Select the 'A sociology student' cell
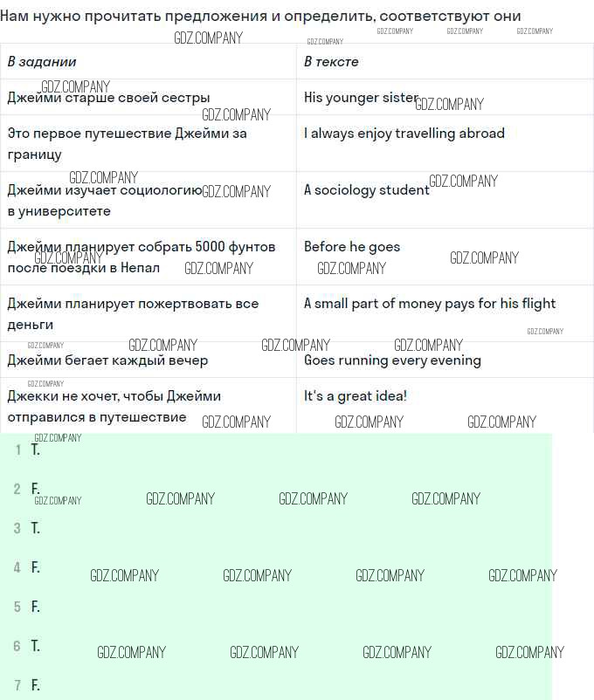This screenshot has width=594, height=700. (366, 190)
